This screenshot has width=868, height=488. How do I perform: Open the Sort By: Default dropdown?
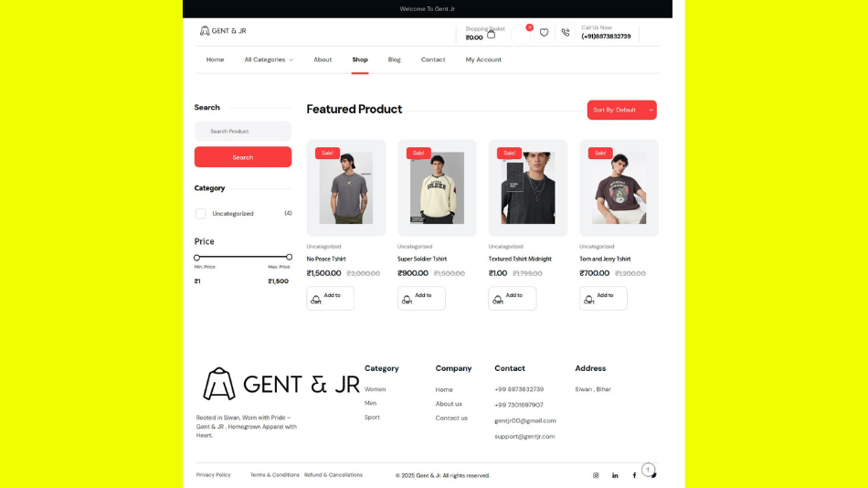(x=621, y=110)
